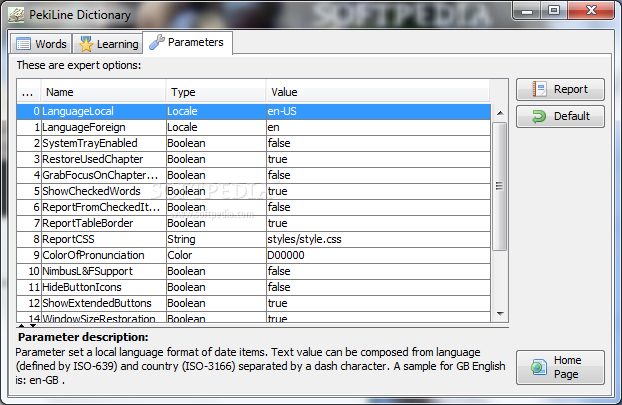
Task: Click the list icon on Words tab
Action: pos(23,44)
